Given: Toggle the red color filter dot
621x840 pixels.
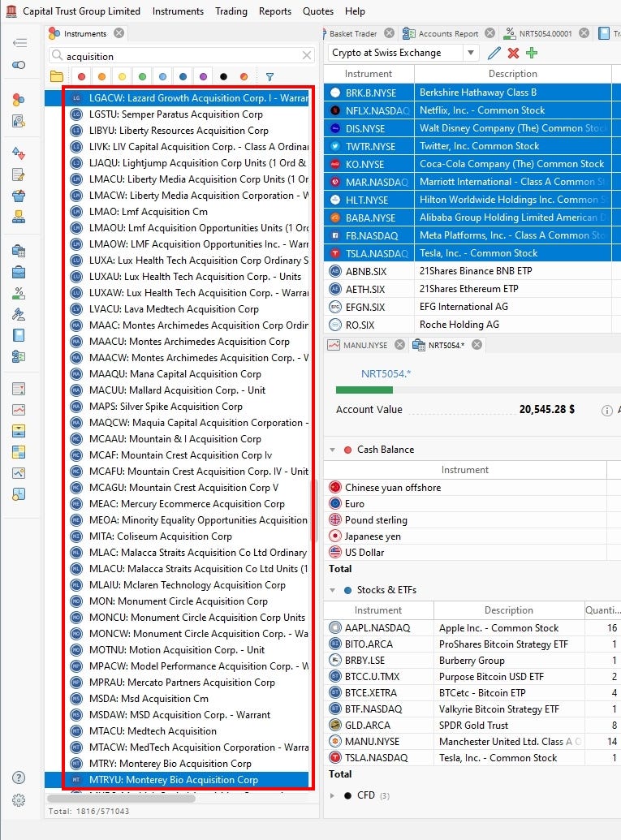Looking at the screenshot, I should [x=81, y=76].
